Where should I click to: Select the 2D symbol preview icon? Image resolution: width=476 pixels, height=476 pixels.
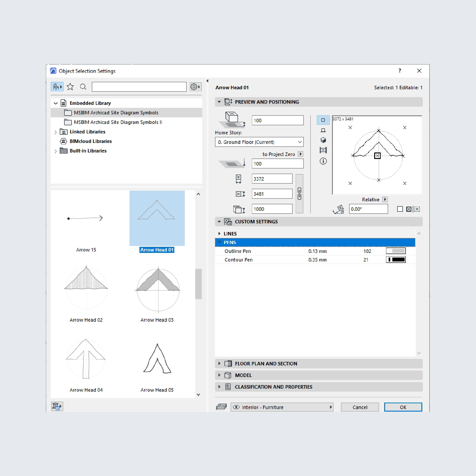(x=323, y=120)
